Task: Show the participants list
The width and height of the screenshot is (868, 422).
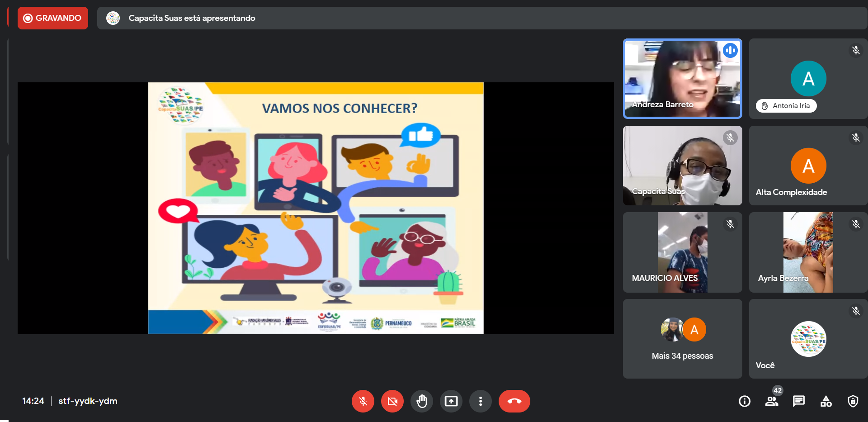Action: tap(771, 401)
